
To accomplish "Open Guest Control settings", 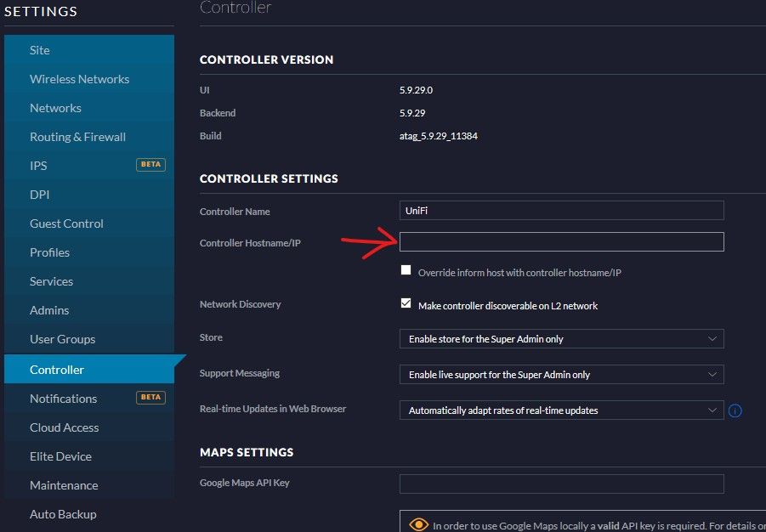I will 89,224.
